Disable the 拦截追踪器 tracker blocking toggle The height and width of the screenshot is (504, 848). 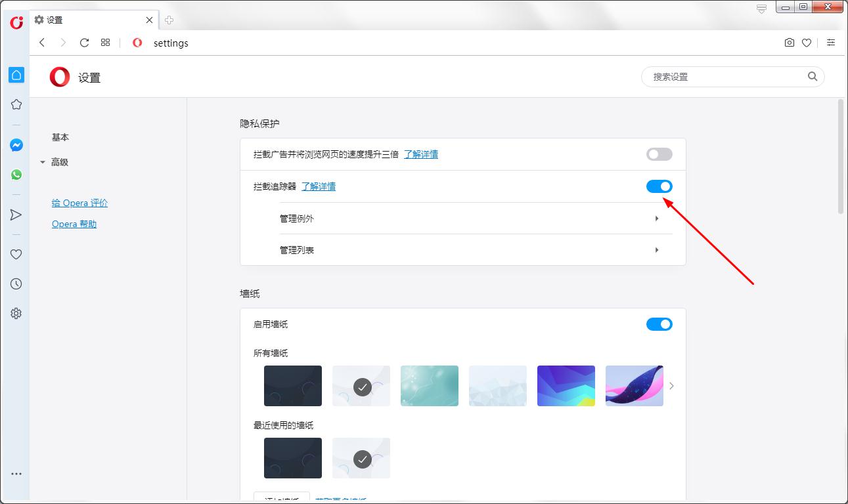[659, 186]
